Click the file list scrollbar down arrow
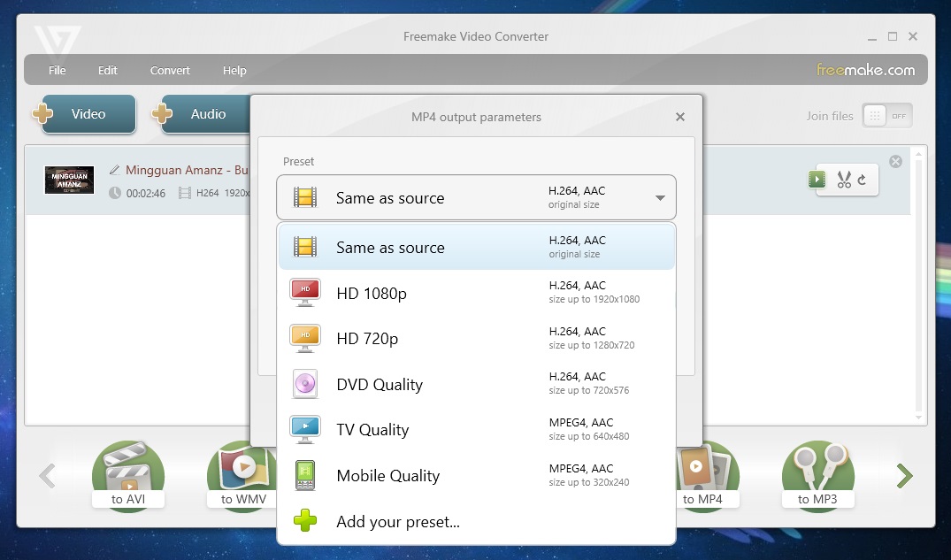The width and height of the screenshot is (951, 560). click(x=918, y=417)
